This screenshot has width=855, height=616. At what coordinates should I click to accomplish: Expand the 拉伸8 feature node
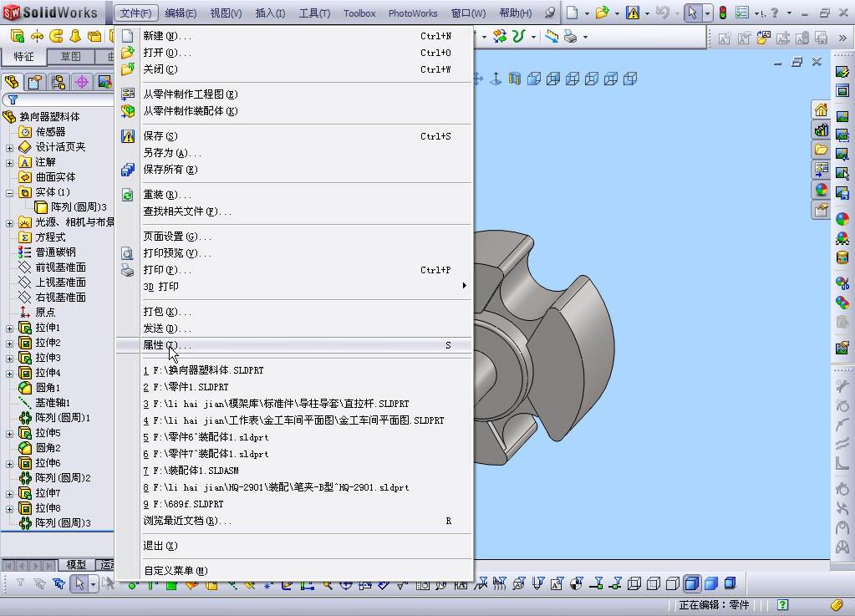tap(9, 509)
